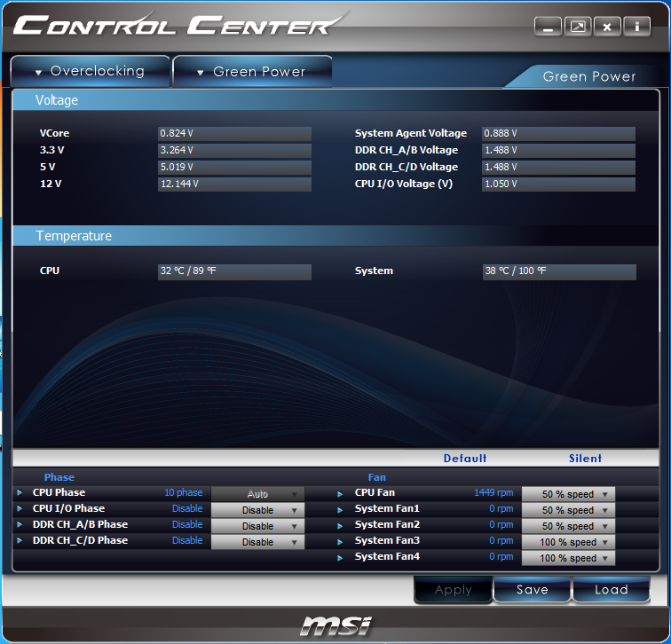Click the arrow icon beside DDR CH_A/B Phase

20,524
